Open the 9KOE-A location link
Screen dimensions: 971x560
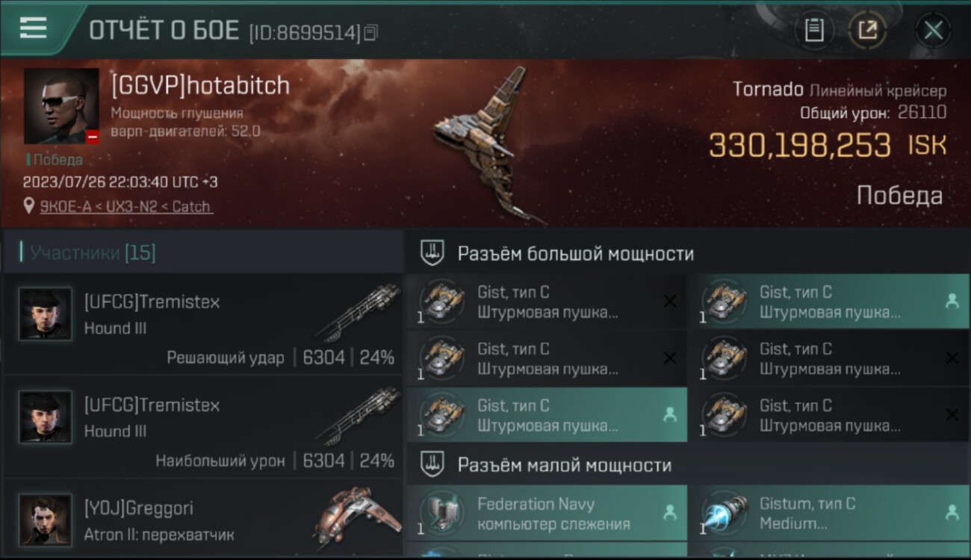[x=126, y=206]
